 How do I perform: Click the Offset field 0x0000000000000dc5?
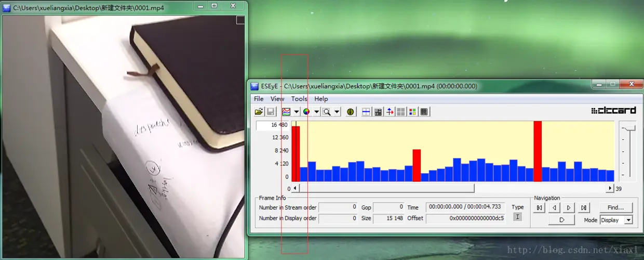pyautogui.click(x=465, y=218)
